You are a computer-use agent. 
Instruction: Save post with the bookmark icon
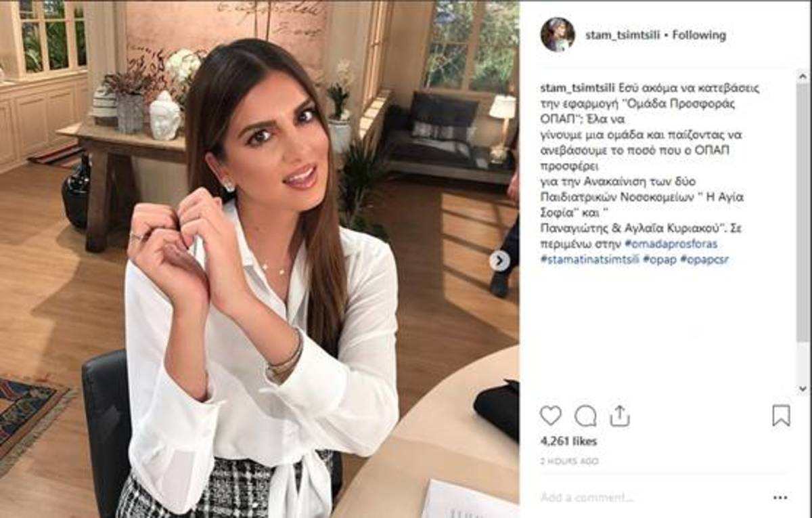pos(781,415)
